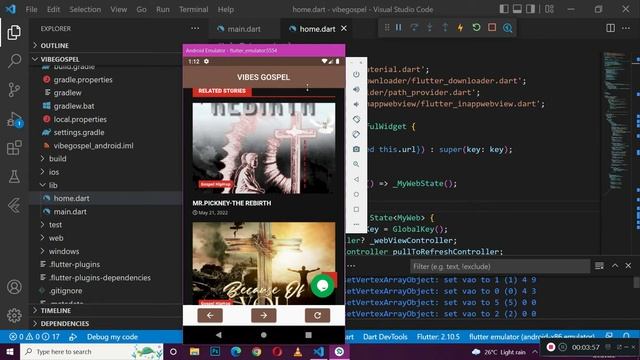Open VS Code from Windows taskbar
This screenshot has width=640, height=360.
point(319,351)
